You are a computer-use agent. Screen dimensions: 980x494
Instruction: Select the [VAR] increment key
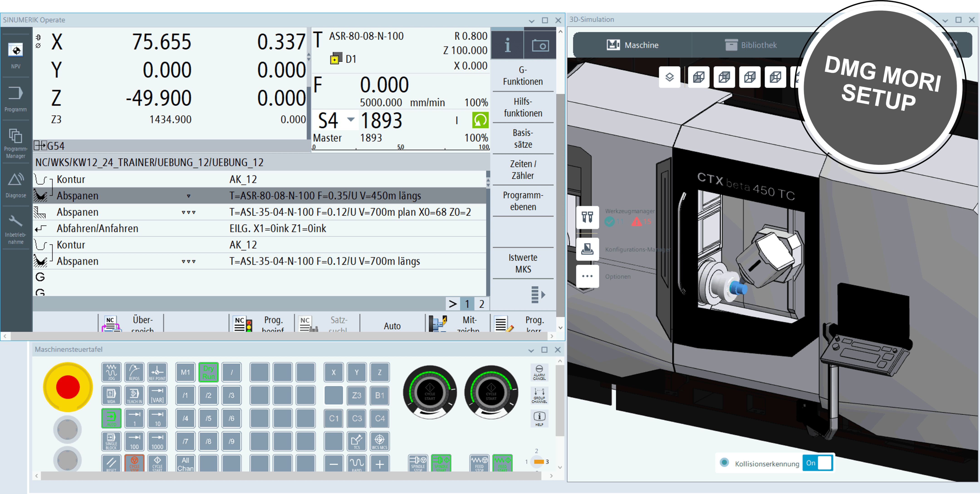(157, 395)
